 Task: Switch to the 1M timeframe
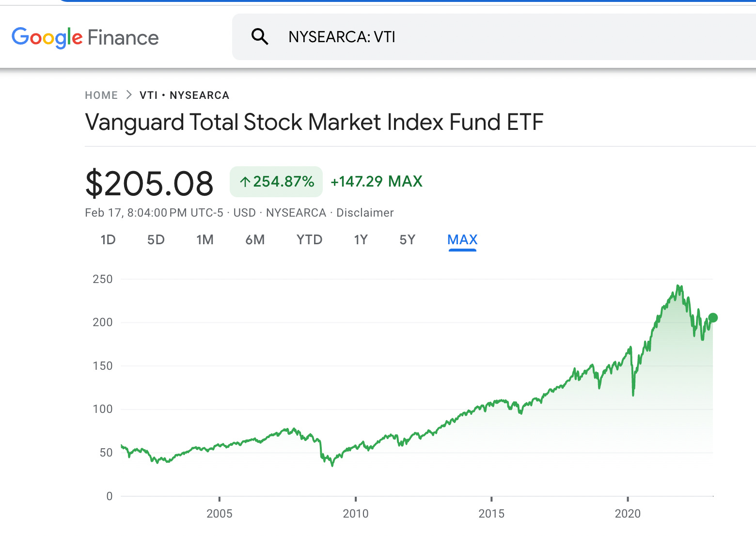point(205,239)
